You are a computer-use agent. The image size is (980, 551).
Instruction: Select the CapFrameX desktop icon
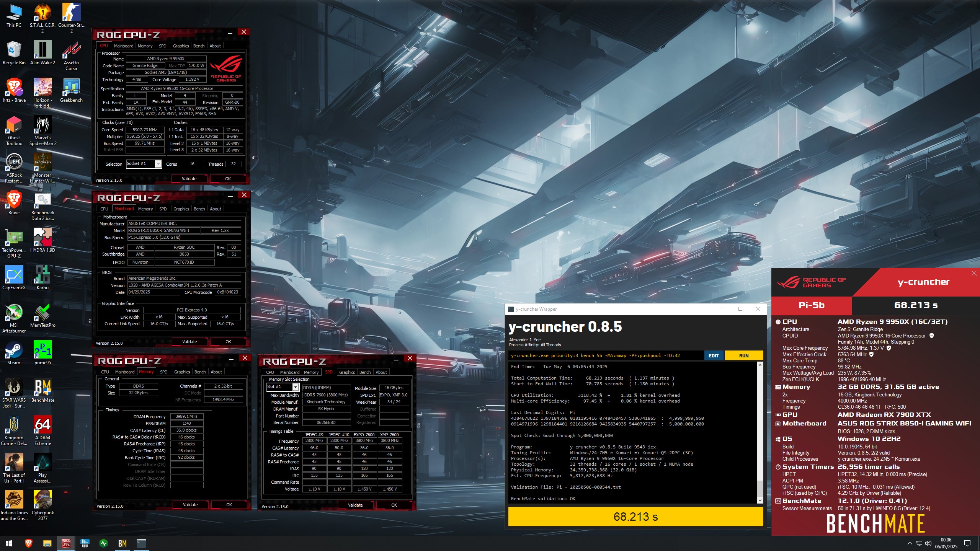pyautogui.click(x=14, y=278)
